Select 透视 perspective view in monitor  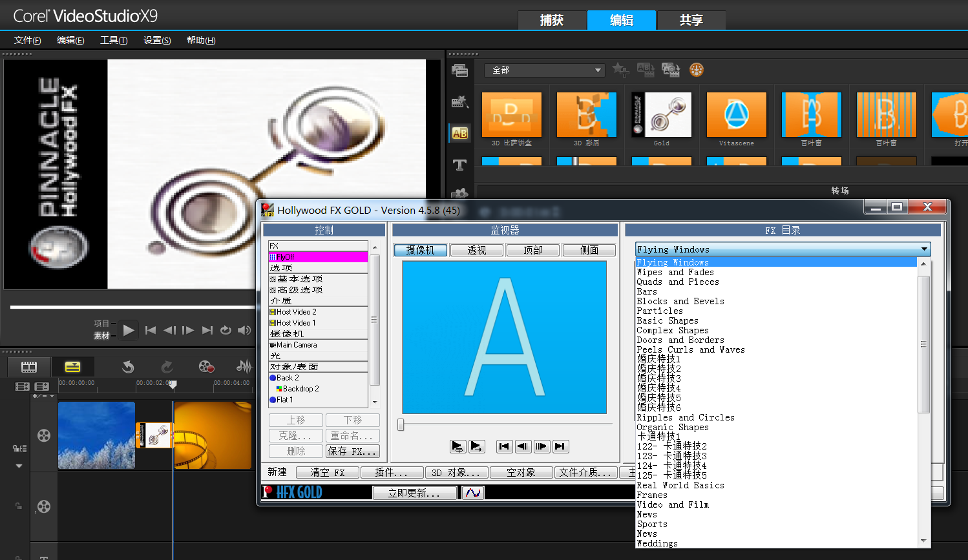(477, 250)
